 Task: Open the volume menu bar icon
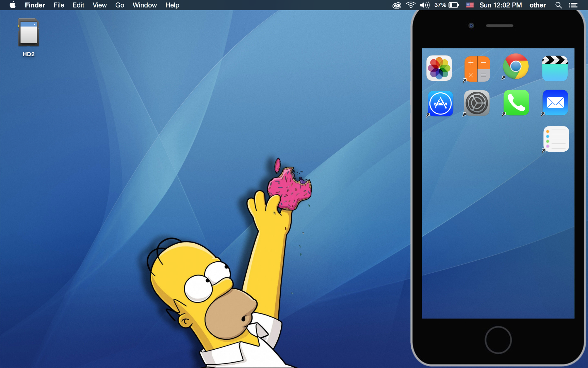click(425, 5)
